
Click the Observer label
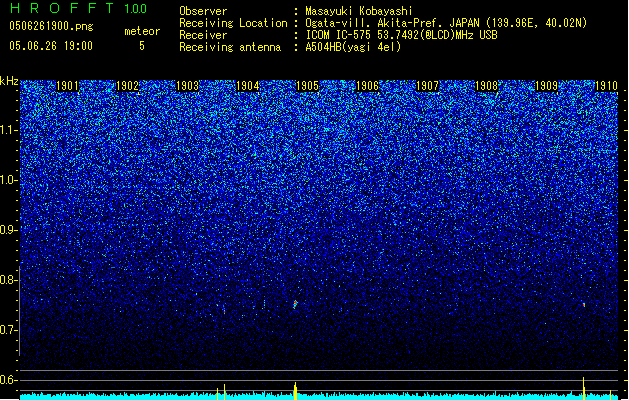(x=203, y=11)
